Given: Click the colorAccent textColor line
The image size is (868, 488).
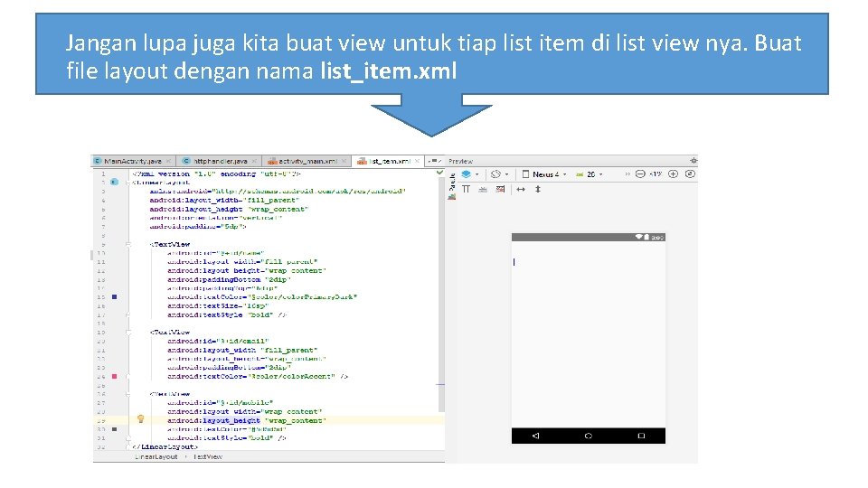Looking at the screenshot, I should (258, 376).
